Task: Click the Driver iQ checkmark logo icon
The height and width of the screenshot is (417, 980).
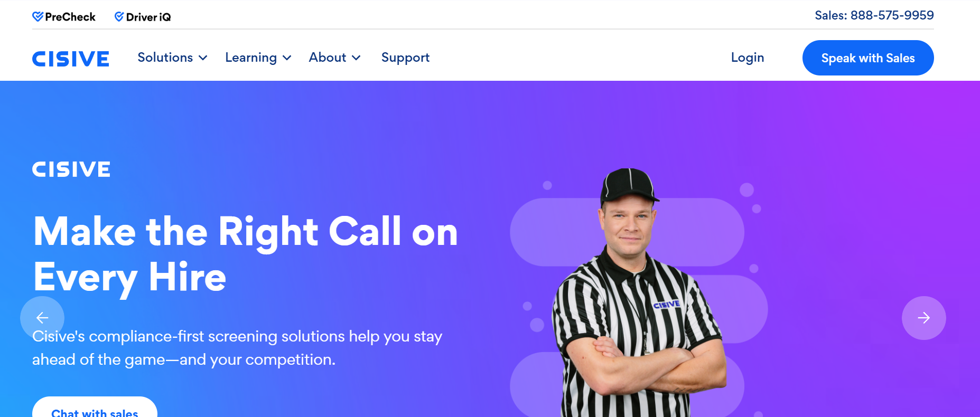Action: pos(119,17)
